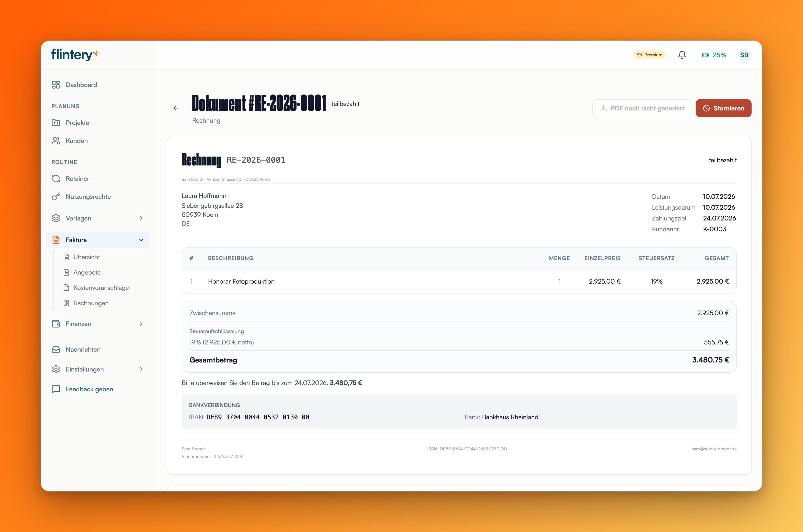Click the flintery logo
Viewport: 803px width, 532px height.
75,55
